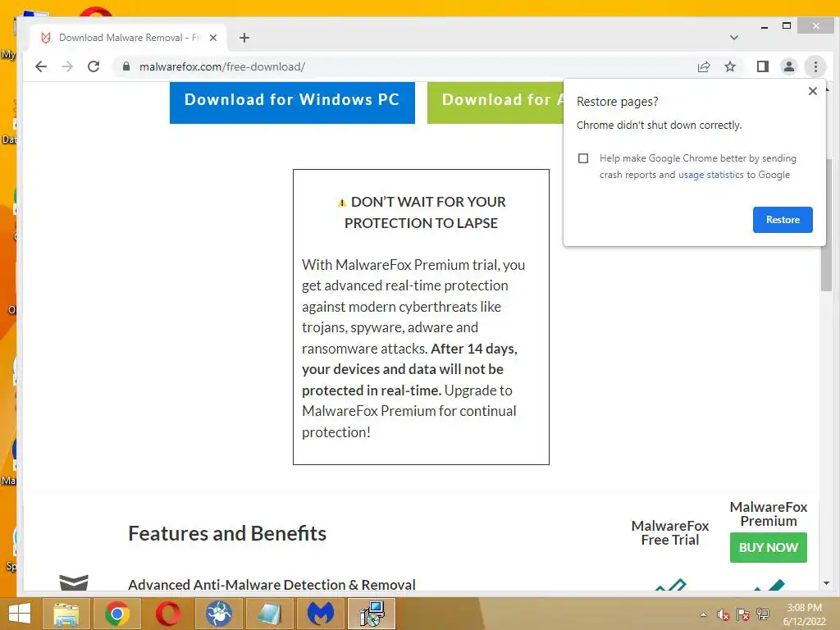This screenshot has height=630, width=840.
Task: Dismiss the Restore pages popup
Action: point(813,91)
